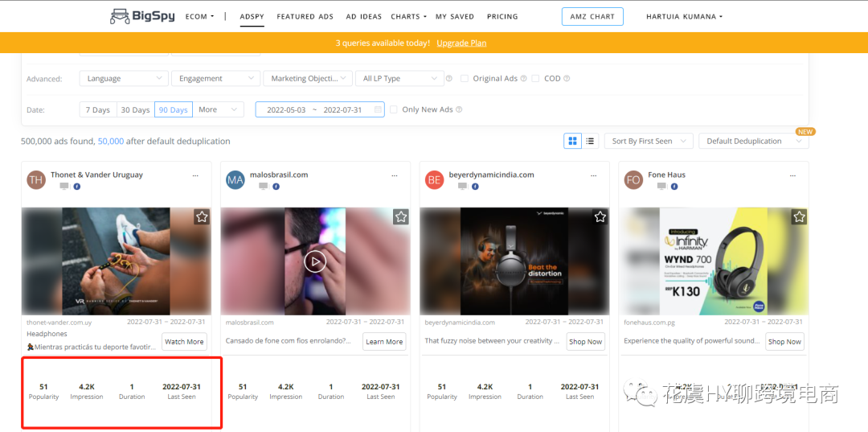Tick the COD checkbox
Image resolution: width=868 pixels, height=432 pixels.
coord(536,79)
